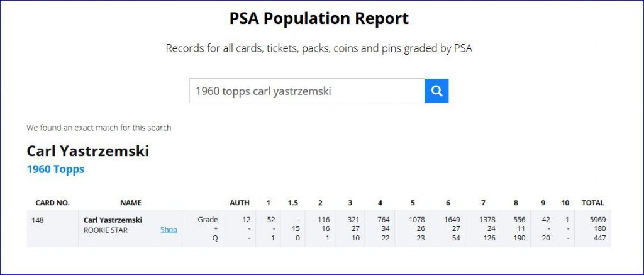The height and width of the screenshot is (275, 644).
Task: Click the large Carl Yastrzemski heading
Action: [87, 151]
